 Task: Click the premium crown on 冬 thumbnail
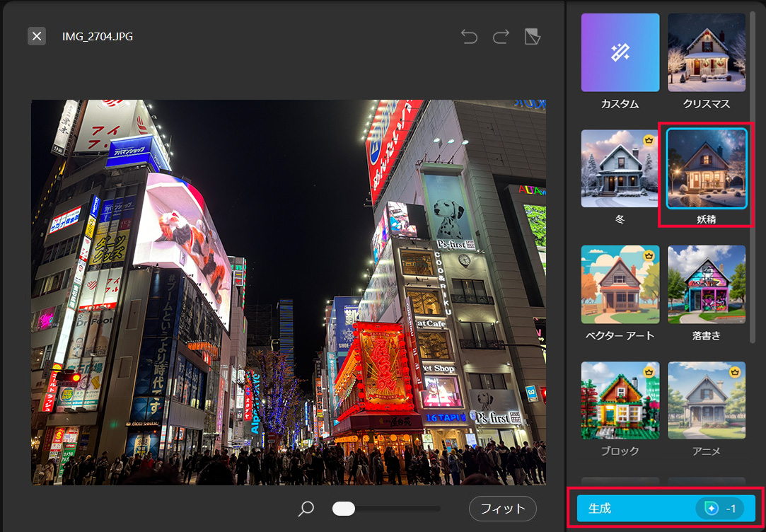point(649,140)
